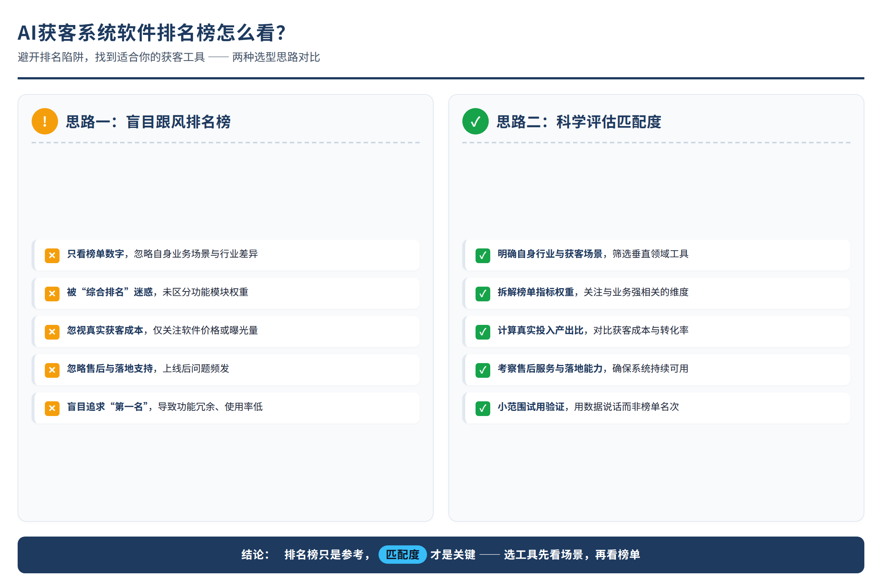Click the text 确保系统持续可用
Viewport: 882px width, 588px height.
(x=650, y=369)
